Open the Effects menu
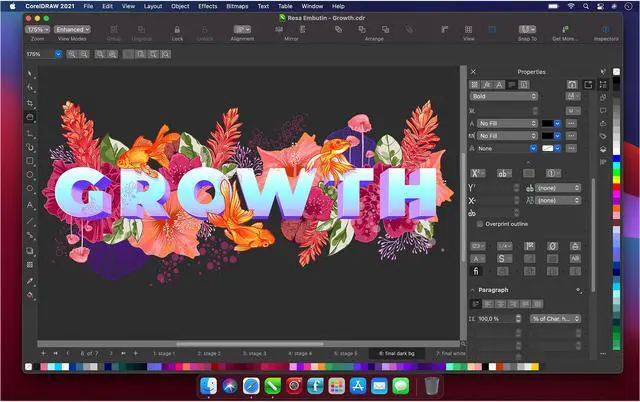 click(x=207, y=6)
